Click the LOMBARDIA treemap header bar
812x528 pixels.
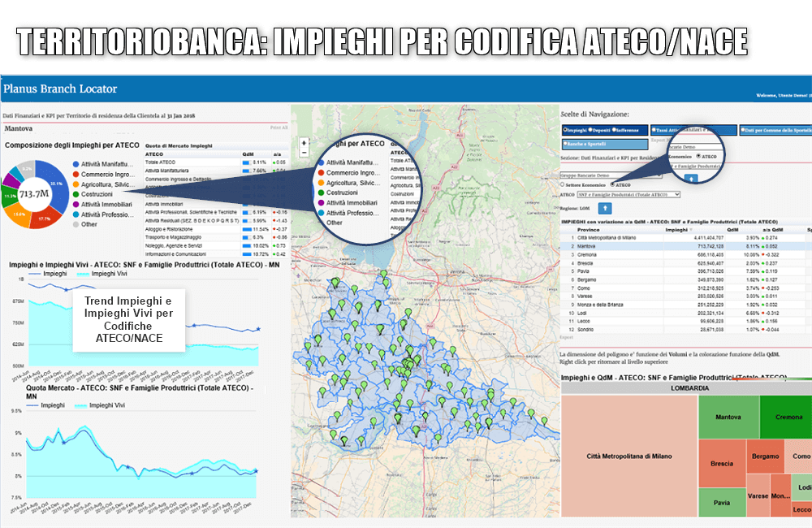pos(686,388)
